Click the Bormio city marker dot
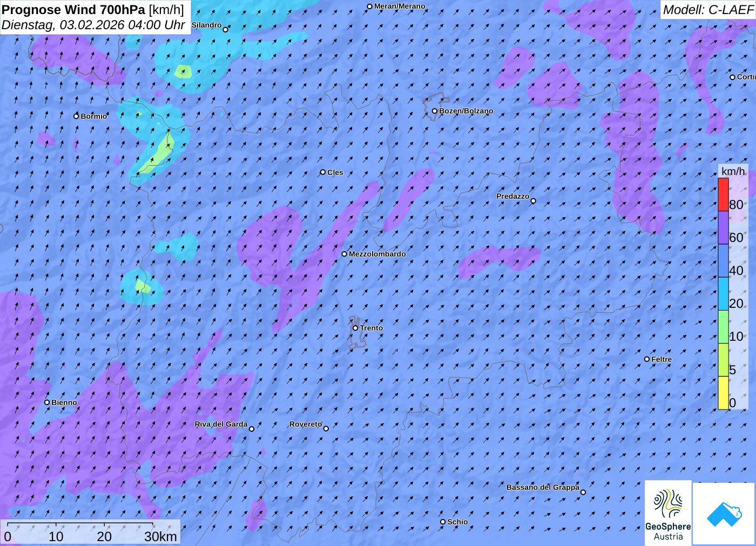 [76, 116]
